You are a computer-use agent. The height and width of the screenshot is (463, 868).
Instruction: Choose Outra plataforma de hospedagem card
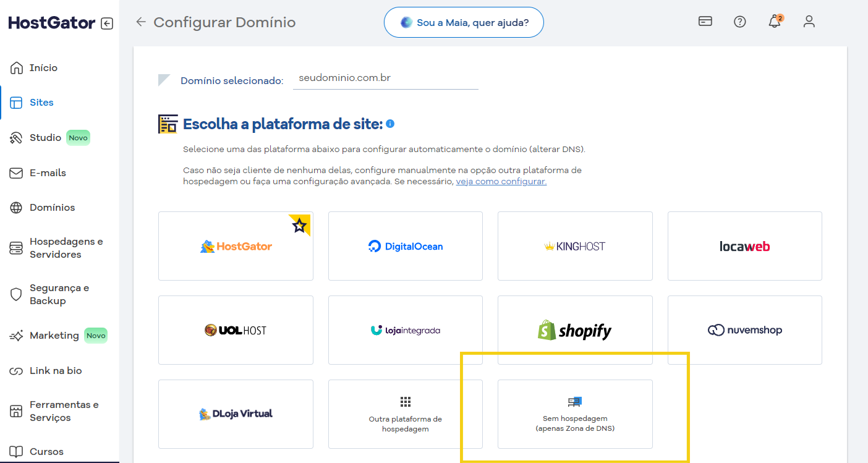406,414
